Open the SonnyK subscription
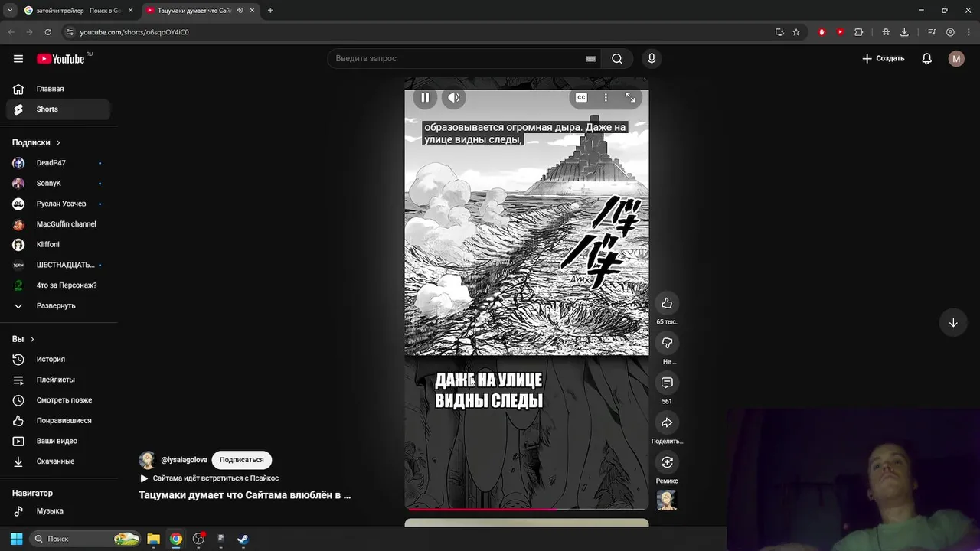Image resolution: width=980 pixels, height=551 pixels. [58, 184]
